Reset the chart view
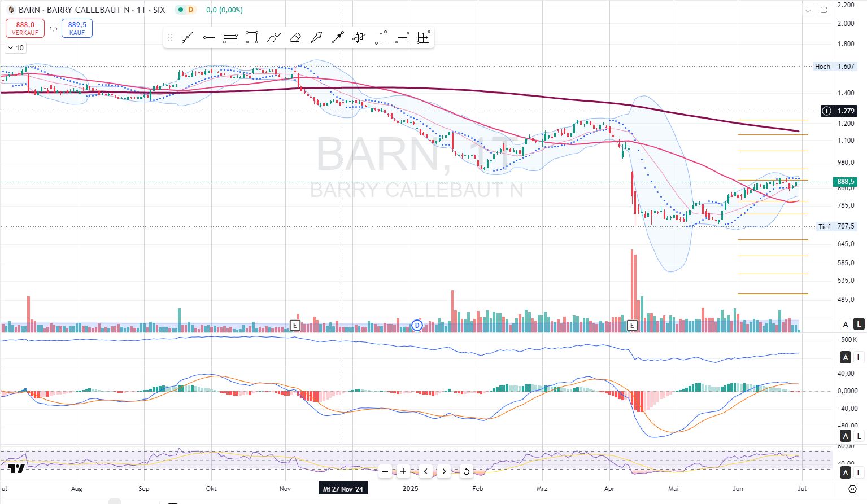The height and width of the screenshot is (504, 867). (466, 471)
